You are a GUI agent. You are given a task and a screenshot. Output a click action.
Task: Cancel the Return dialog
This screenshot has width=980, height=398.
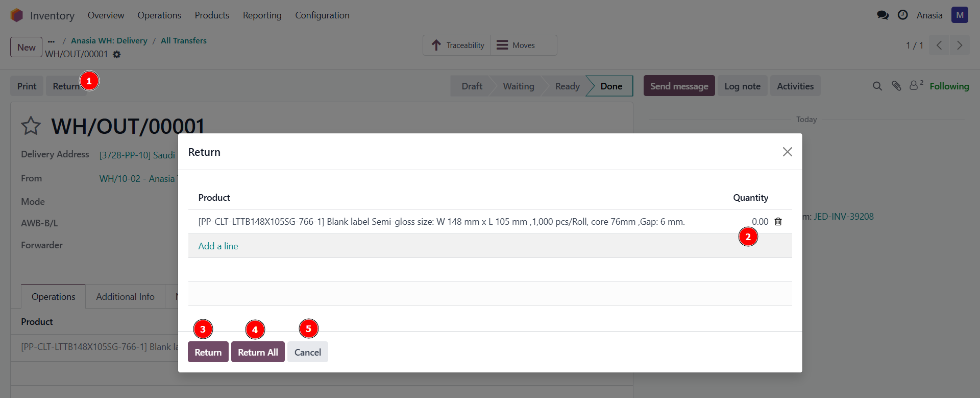click(307, 352)
